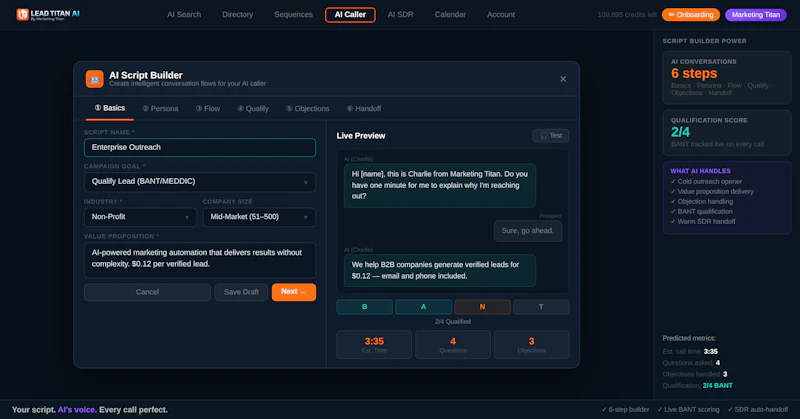
Task: Click the Value Proposition text area
Action: (200, 259)
